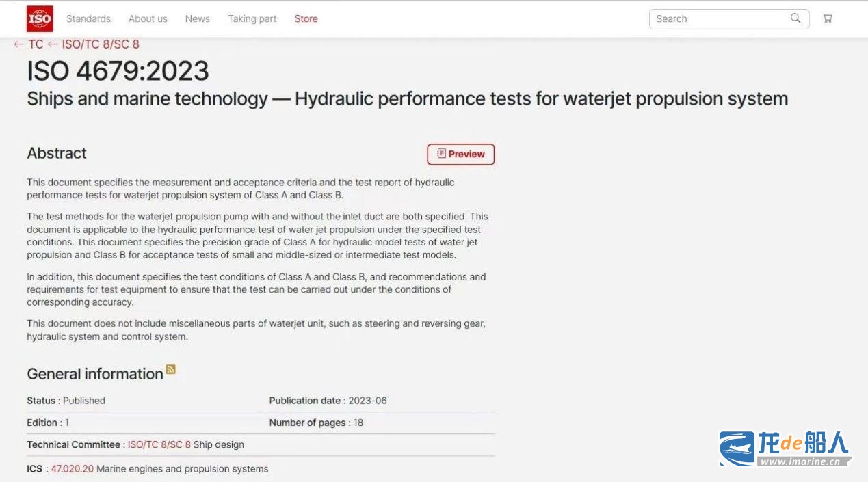Open the News section
Image resolution: width=868 pixels, height=482 pixels.
(x=197, y=19)
